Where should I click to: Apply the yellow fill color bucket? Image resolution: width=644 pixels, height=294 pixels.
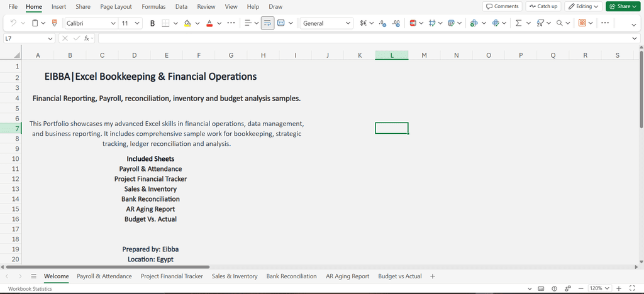187,23
